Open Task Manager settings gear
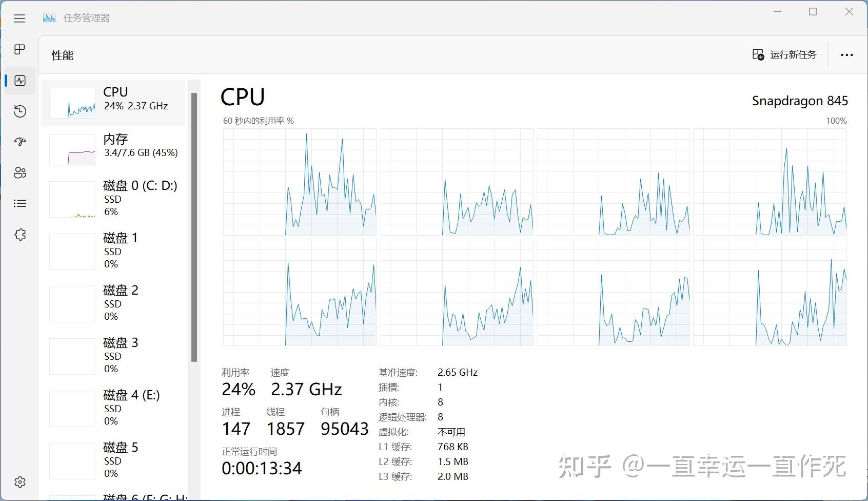Viewport: 868px width, 501px height. point(19,481)
